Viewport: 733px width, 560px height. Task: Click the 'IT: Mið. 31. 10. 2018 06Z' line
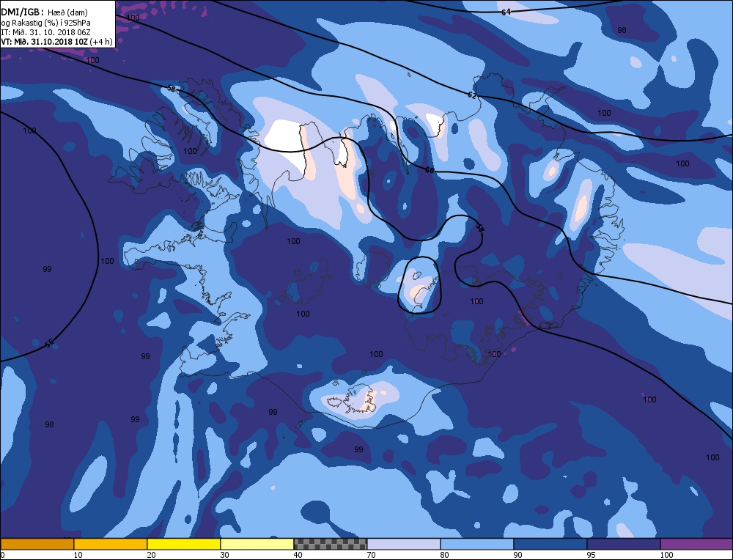point(45,32)
